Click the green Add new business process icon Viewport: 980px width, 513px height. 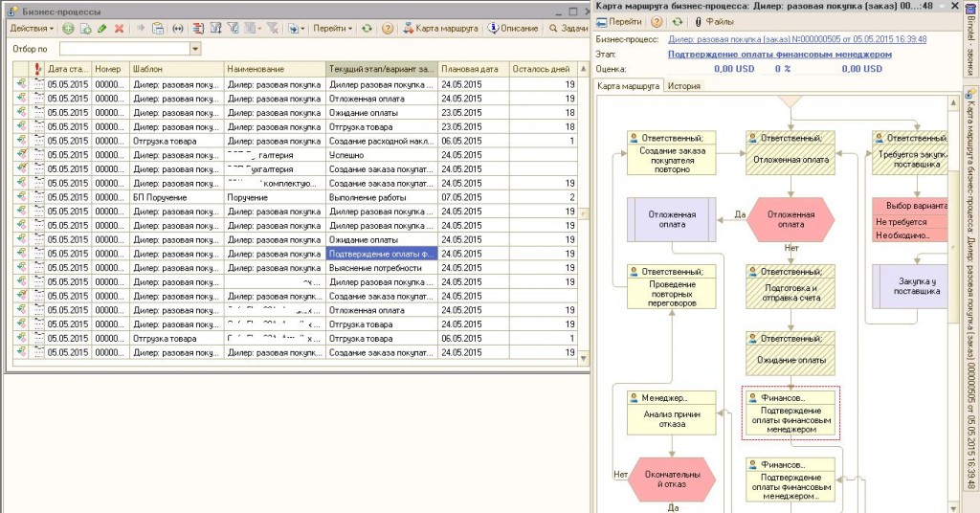click(x=68, y=28)
